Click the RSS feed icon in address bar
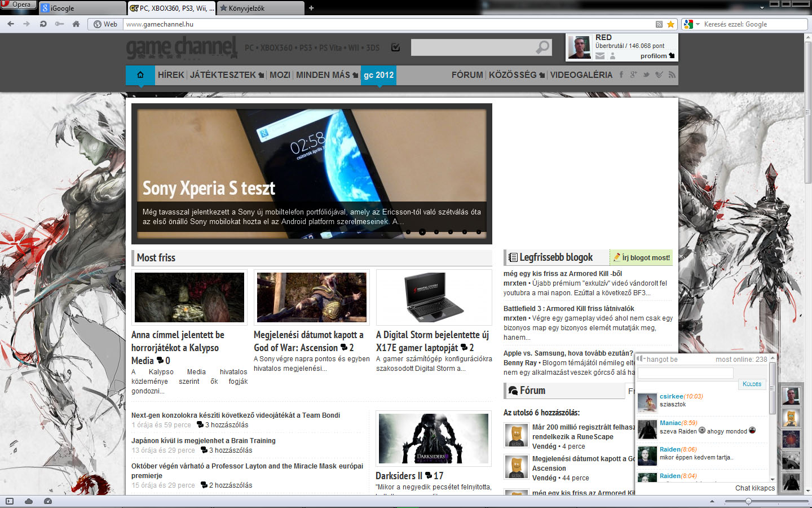Image resolution: width=812 pixels, height=508 pixels. (x=659, y=24)
